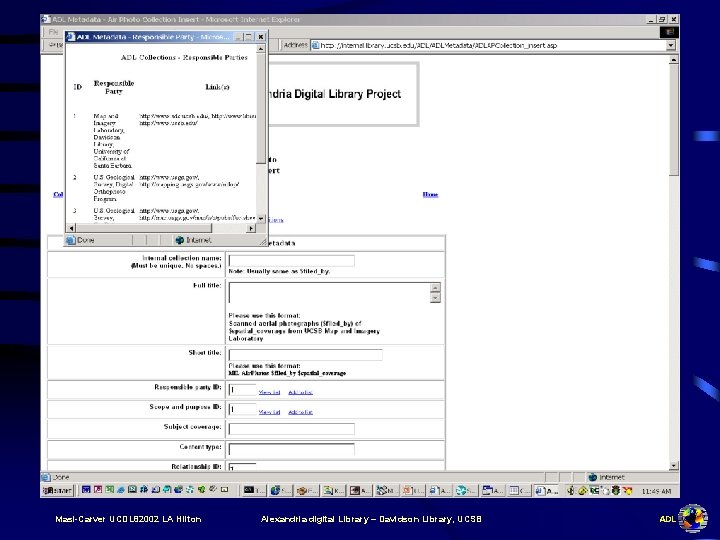
Task: Click the Home link on the main page
Action: 430,194
